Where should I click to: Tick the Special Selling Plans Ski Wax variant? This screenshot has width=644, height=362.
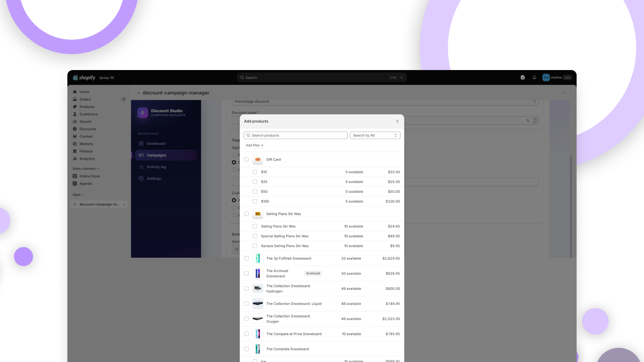tap(255, 236)
